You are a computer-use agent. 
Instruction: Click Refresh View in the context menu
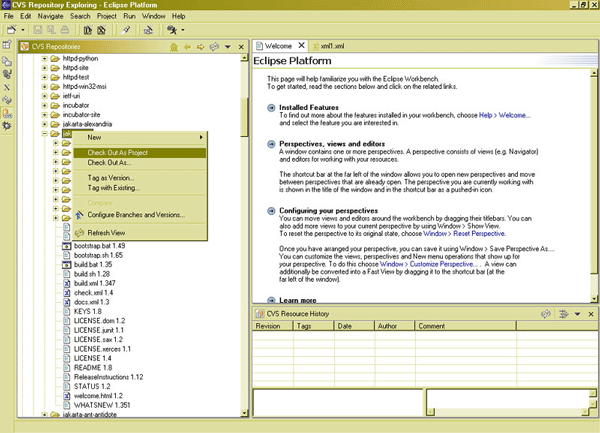click(x=140, y=233)
